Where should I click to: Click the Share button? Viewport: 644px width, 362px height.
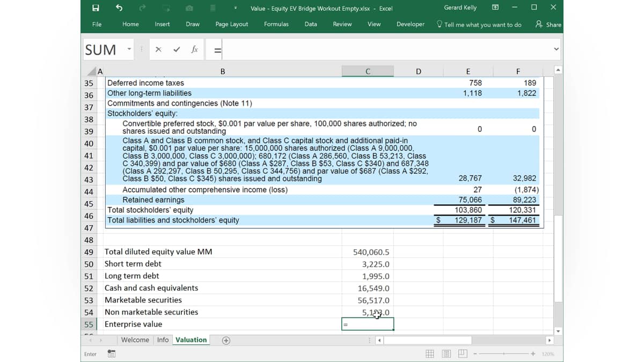click(x=548, y=25)
